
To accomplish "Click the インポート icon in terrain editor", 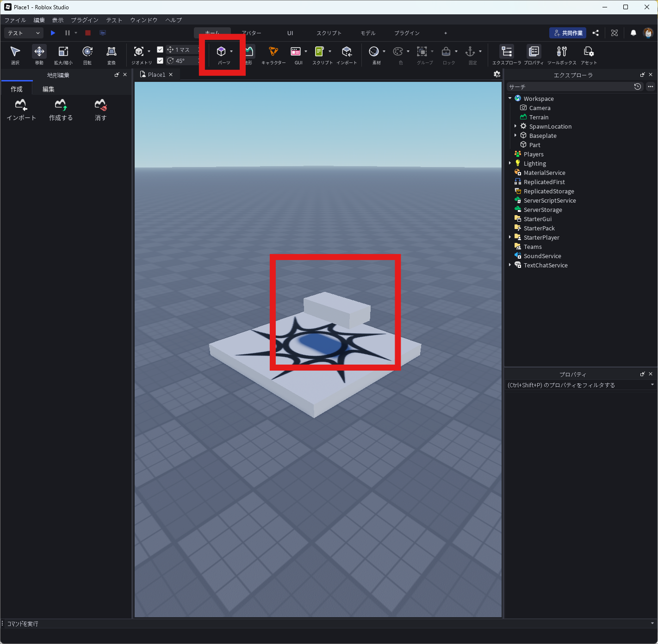I will click(21, 110).
